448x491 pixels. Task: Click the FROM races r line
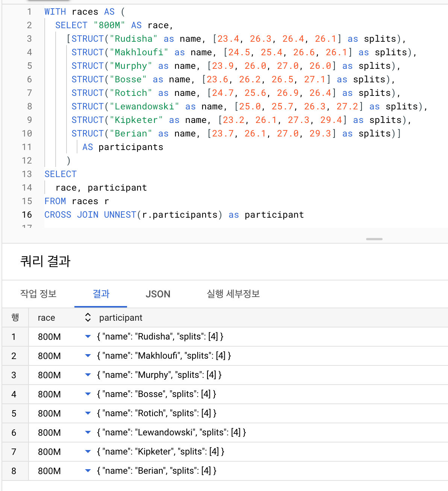[x=77, y=202]
